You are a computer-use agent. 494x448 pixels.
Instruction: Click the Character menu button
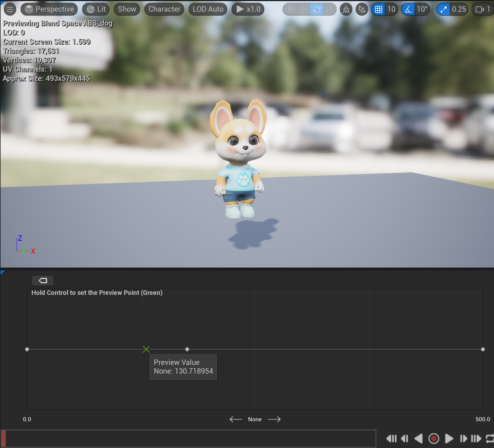tap(164, 9)
